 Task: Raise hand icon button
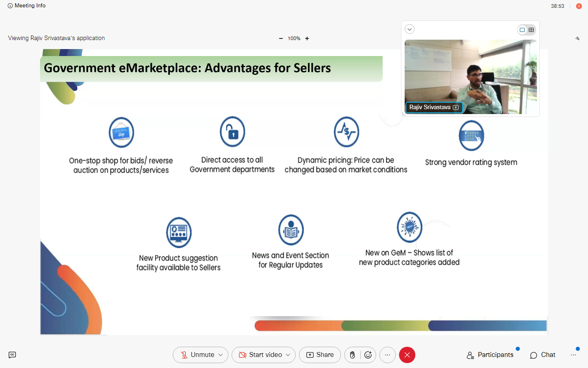coord(352,355)
